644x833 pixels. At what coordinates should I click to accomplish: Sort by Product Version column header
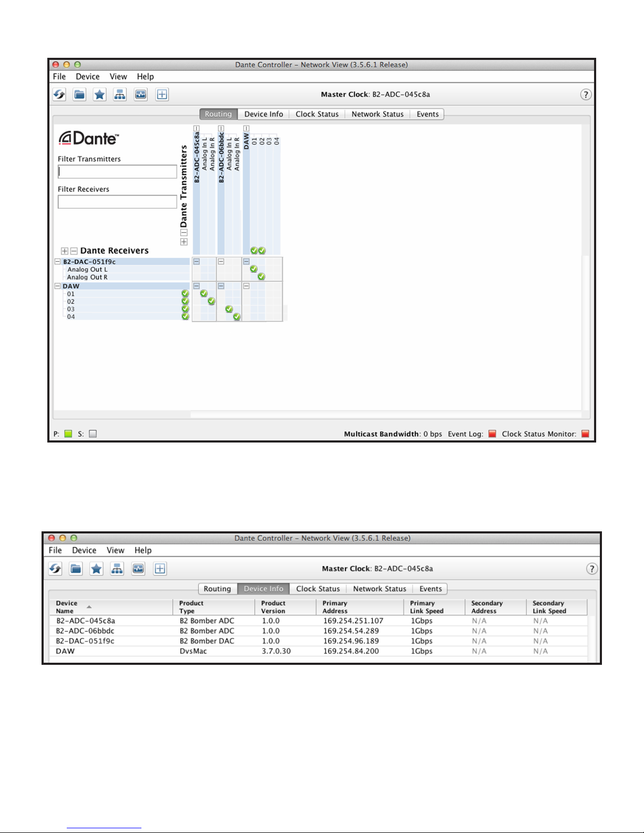point(285,607)
